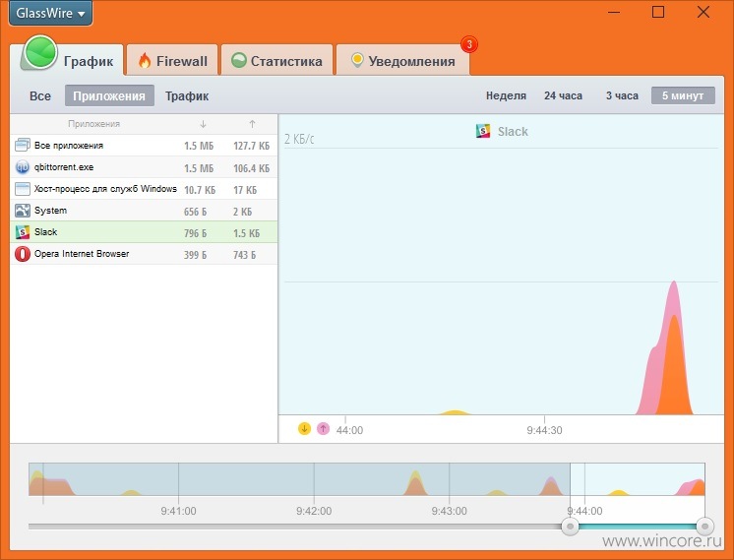Image resolution: width=734 pixels, height=560 pixels.
Task: Select the Приложения view filter
Action: tap(109, 96)
